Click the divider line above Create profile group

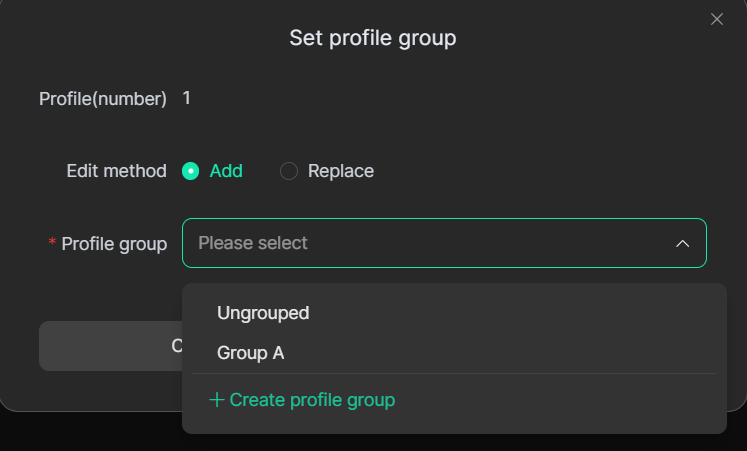454,374
